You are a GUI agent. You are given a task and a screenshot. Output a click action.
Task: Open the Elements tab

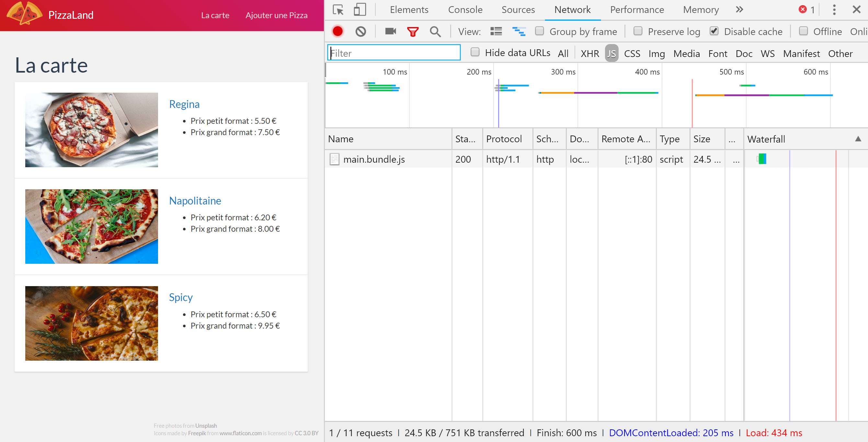(409, 10)
